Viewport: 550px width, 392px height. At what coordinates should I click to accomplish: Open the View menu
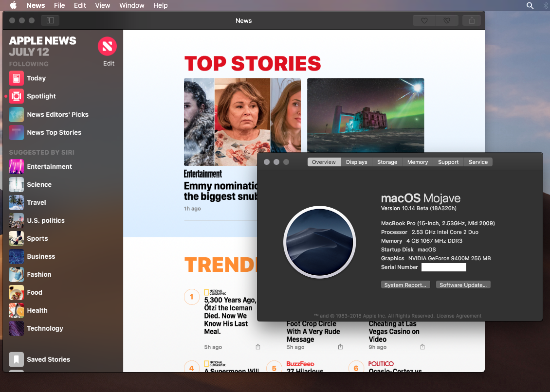(102, 5)
